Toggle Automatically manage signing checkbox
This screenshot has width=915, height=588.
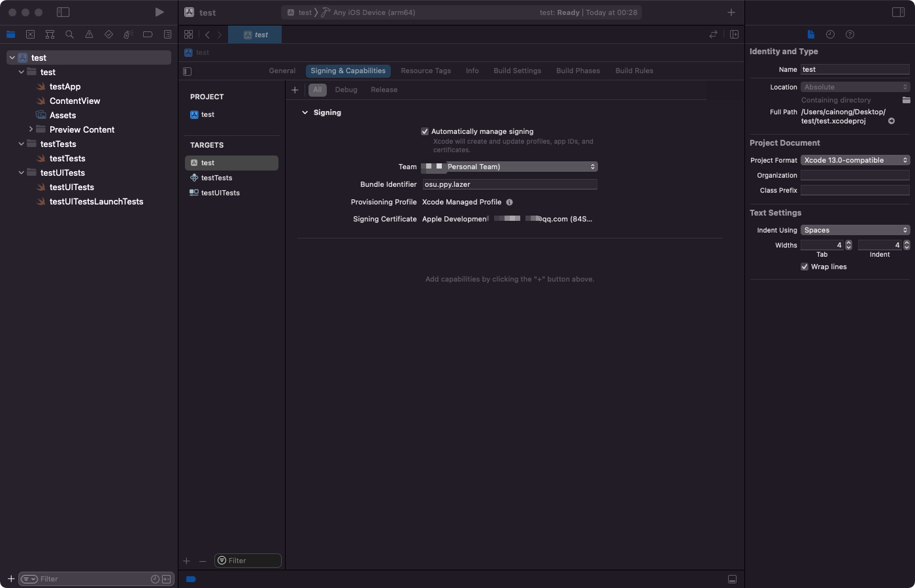click(x=425, y=132)
